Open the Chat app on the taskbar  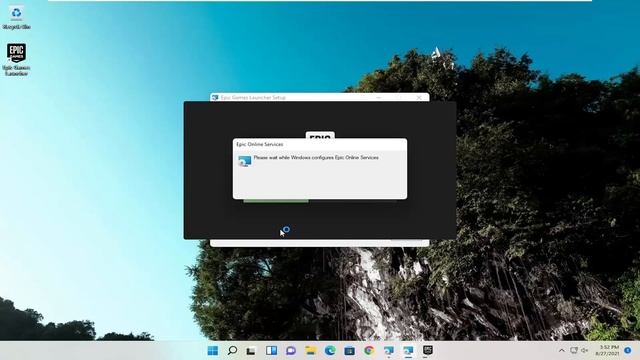pyautogui.click(x=291, y=351)
